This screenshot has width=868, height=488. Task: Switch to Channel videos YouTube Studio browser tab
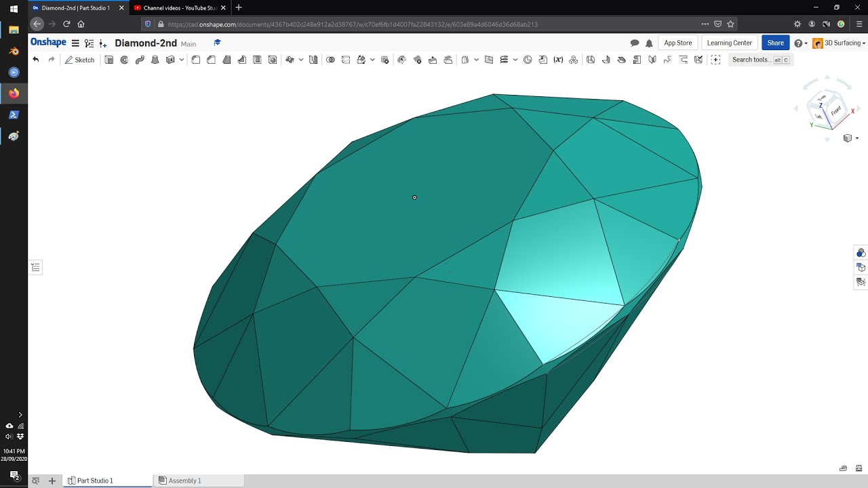[x=179, y=7]
